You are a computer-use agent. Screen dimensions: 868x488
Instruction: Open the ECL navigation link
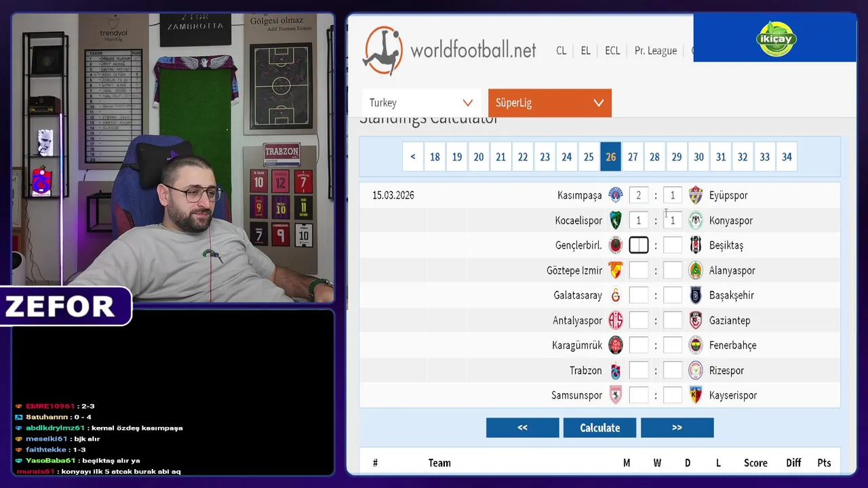(612, 51)
